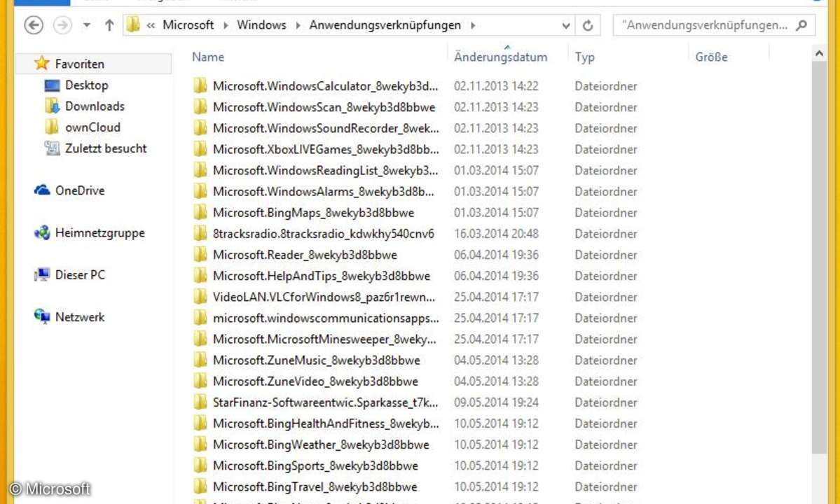This screenshot has width=840, height=504.
Task: Refresh the Anwendungsverknüpfungen folder view
Action: click(x=588, y=25)
